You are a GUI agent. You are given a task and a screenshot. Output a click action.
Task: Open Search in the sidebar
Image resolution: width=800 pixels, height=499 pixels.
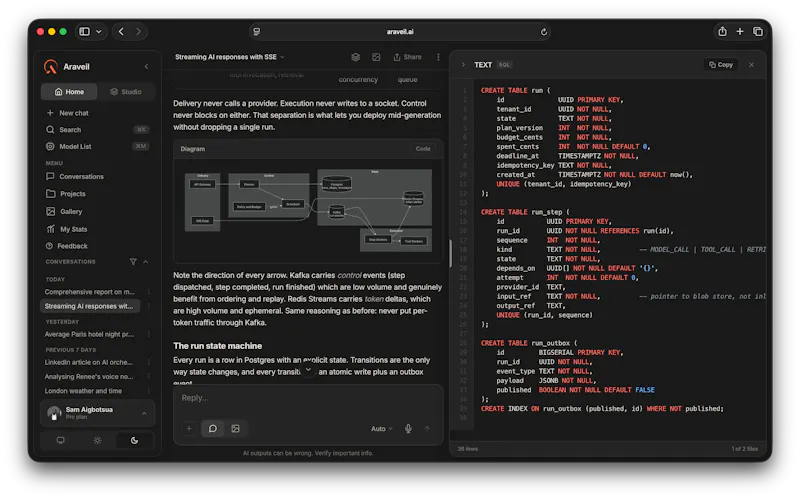click(97, 130)
